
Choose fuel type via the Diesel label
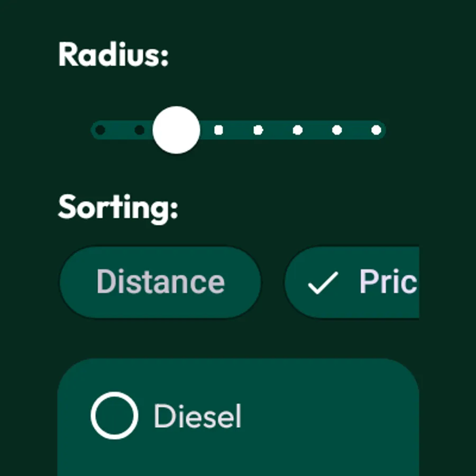[x=198, y=416]
